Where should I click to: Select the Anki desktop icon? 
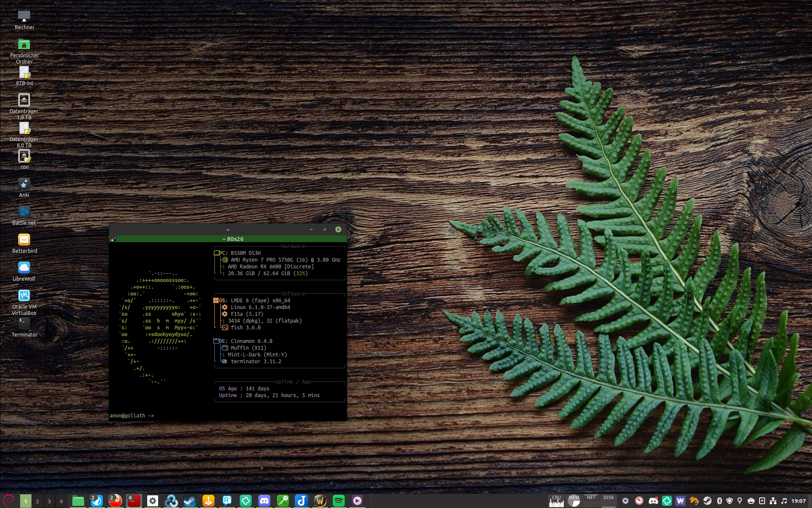pyautogui.click(x=24, y=188)
